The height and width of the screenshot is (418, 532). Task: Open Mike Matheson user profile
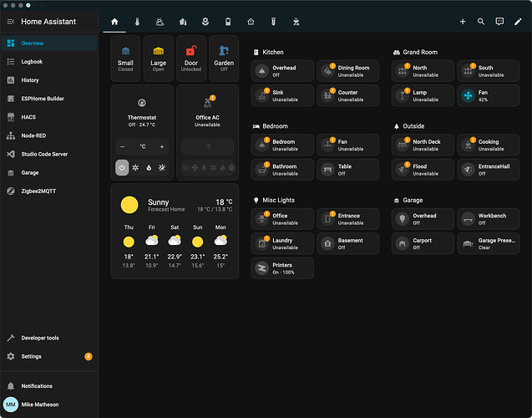tap(49, 405)
